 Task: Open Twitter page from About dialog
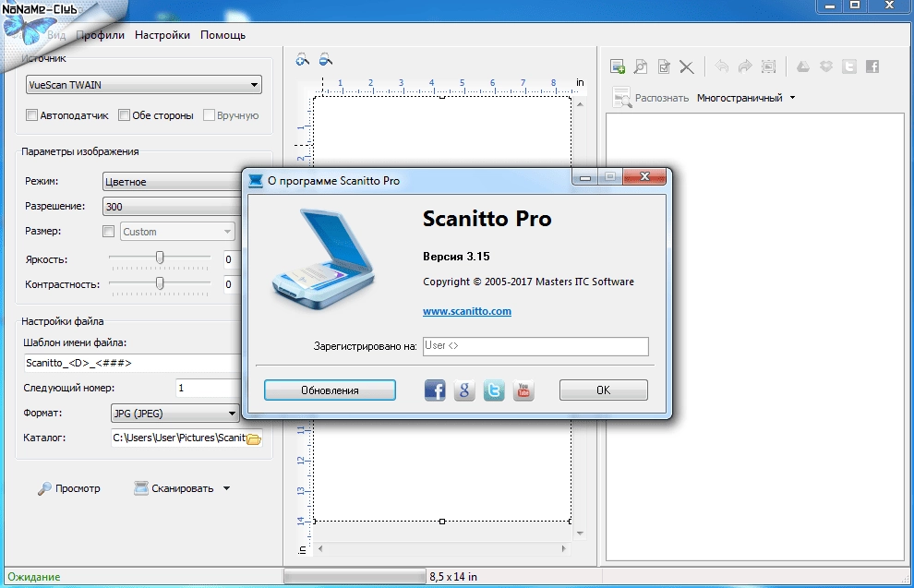(x=494, y=390)
